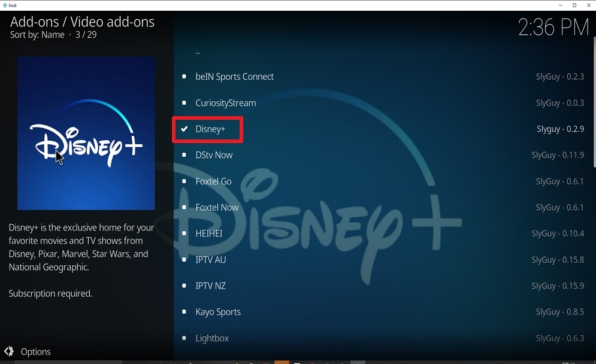Click 'SlyGuy - 0.8.5' version text
Image resolution: width=596 pixels, height=364 pixels.
point(560,311)
